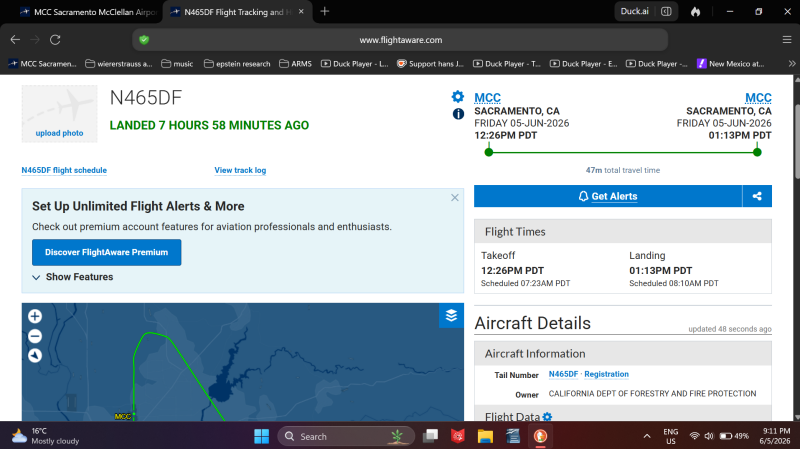Dismiss the Flight Alerts promo banner

tap(455, 197)
